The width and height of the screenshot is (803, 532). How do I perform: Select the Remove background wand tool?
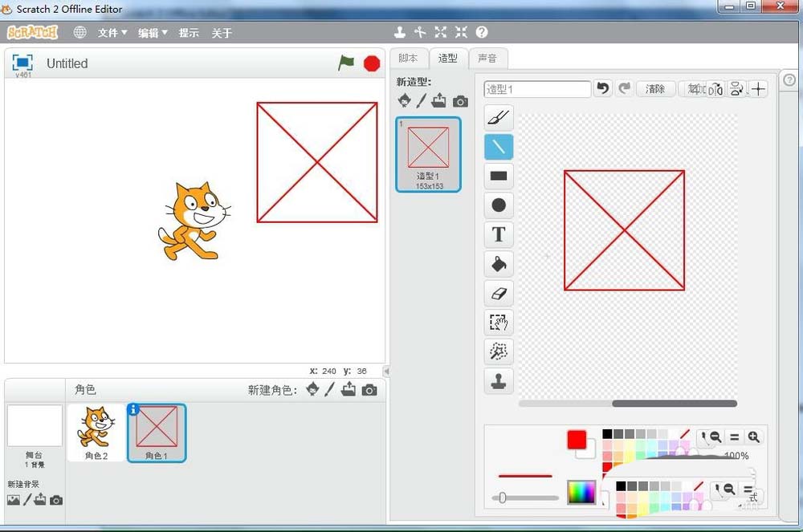(x=499, y=351)
